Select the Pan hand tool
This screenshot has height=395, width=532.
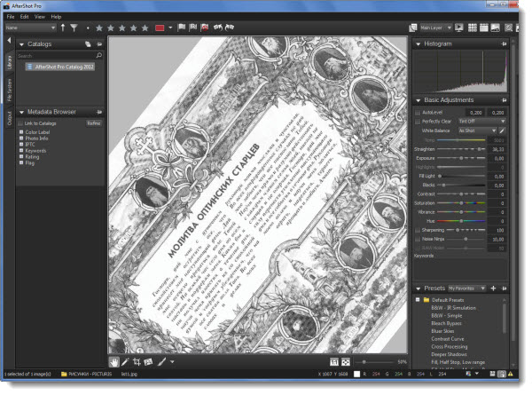(114, 362)
